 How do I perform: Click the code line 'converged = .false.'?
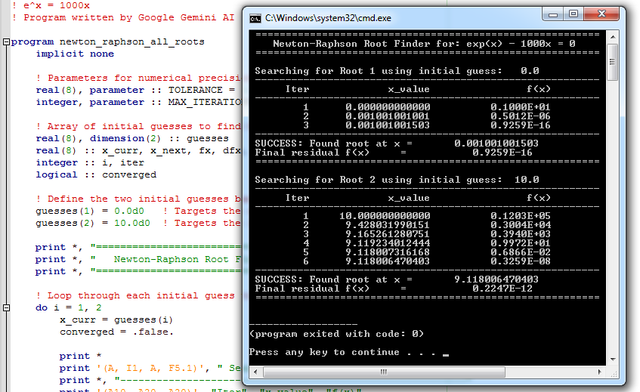coord(117,332)
